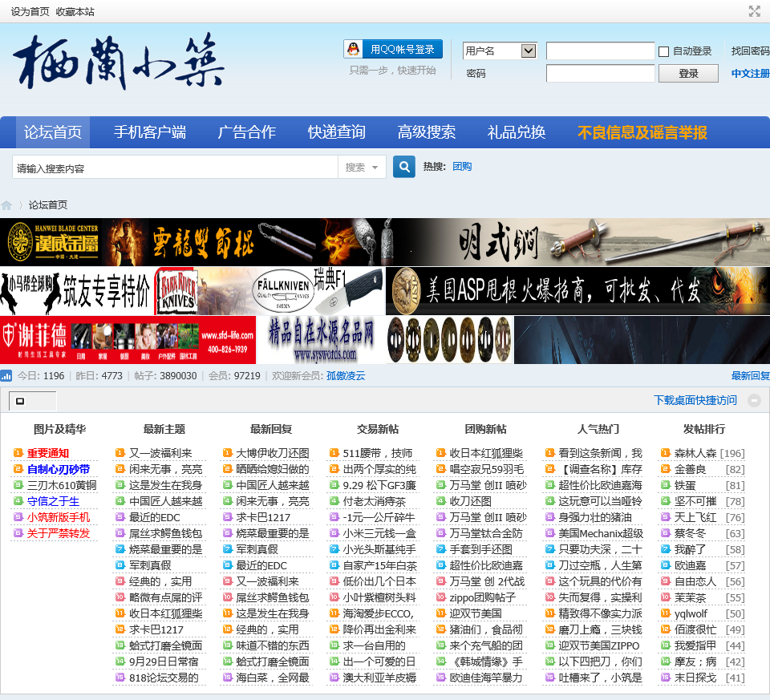The height and width of the screenshot is (700, 770).
Task: Open yqlwolf poster ranking entry
Action: click(x=691, y=613)
